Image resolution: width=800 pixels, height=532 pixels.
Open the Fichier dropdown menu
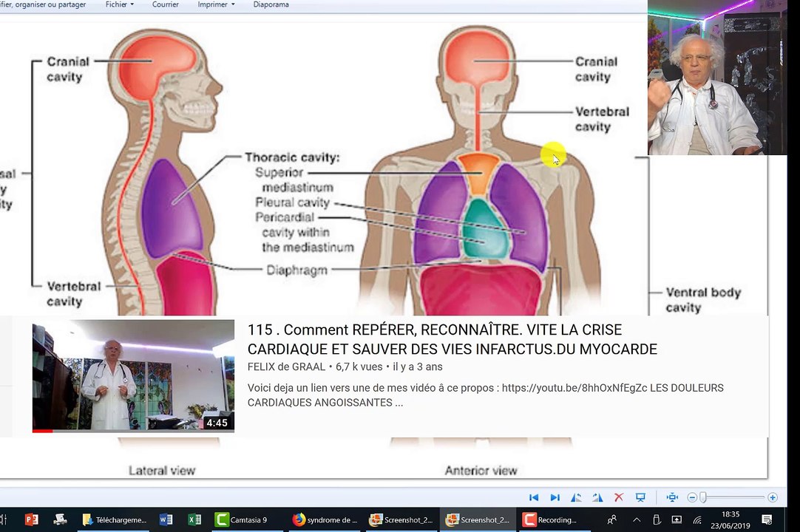(x=119, y=4)
